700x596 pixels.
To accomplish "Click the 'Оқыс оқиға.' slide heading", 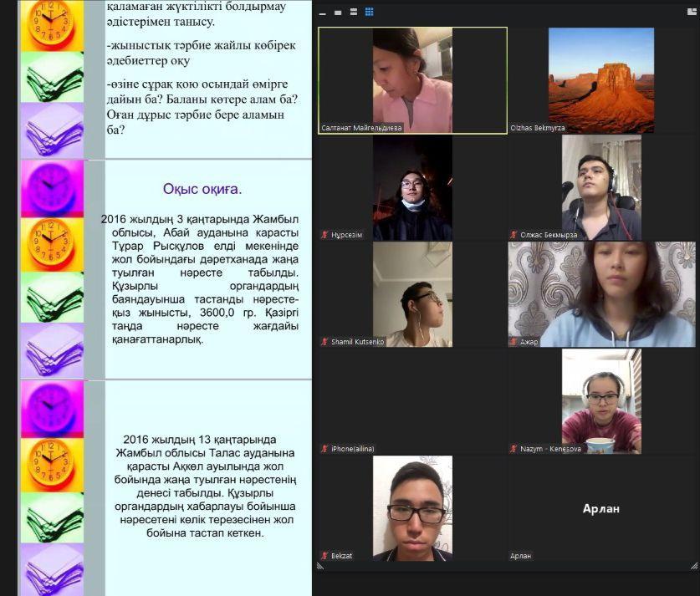I will 202,190.
